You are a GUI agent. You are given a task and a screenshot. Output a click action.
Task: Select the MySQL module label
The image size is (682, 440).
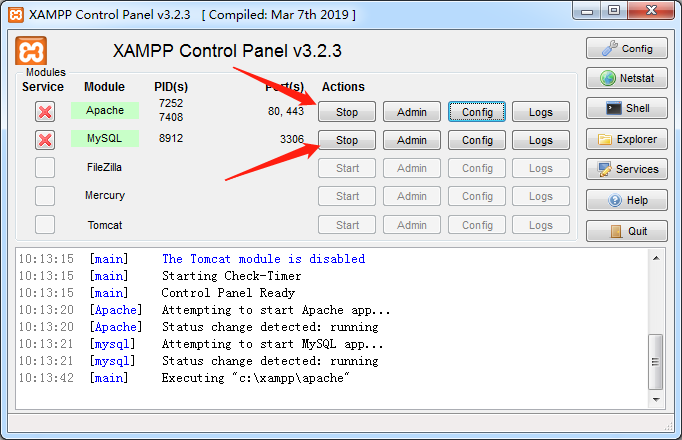tap(105, 138)
